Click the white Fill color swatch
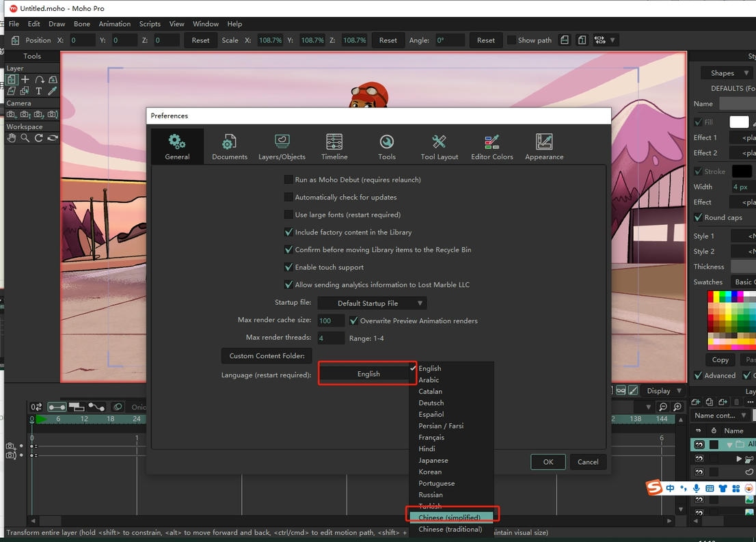Image resolution: width=756 pixels, height=542 pixels. point(739,122)
